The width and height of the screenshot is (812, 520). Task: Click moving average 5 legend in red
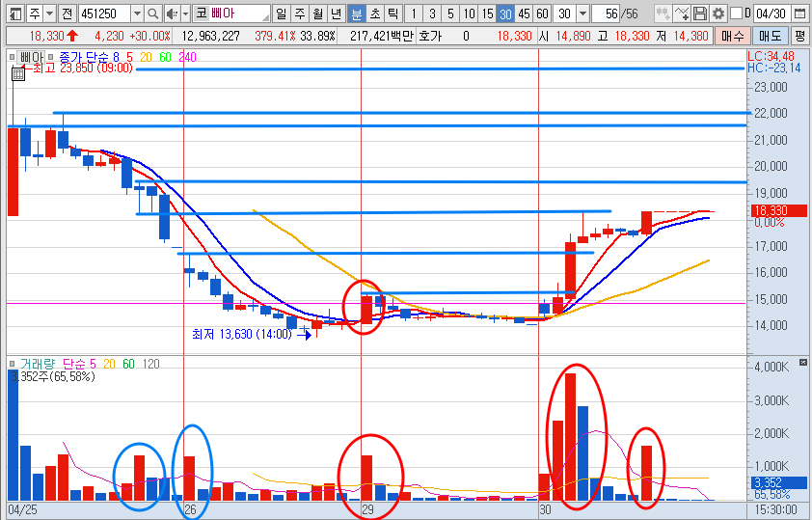click(x=129, y=57)
